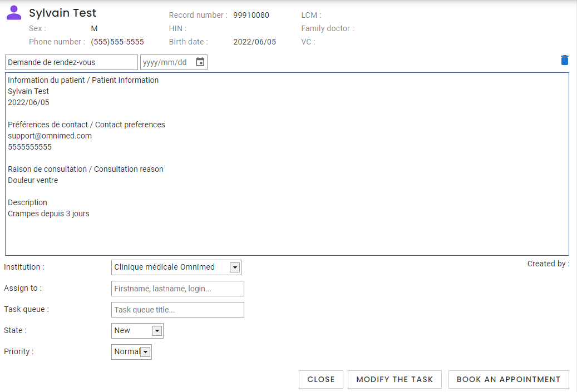Viewport: 577px width, 392px height.
Task: Click the Close button
Action: coord(321,379)
